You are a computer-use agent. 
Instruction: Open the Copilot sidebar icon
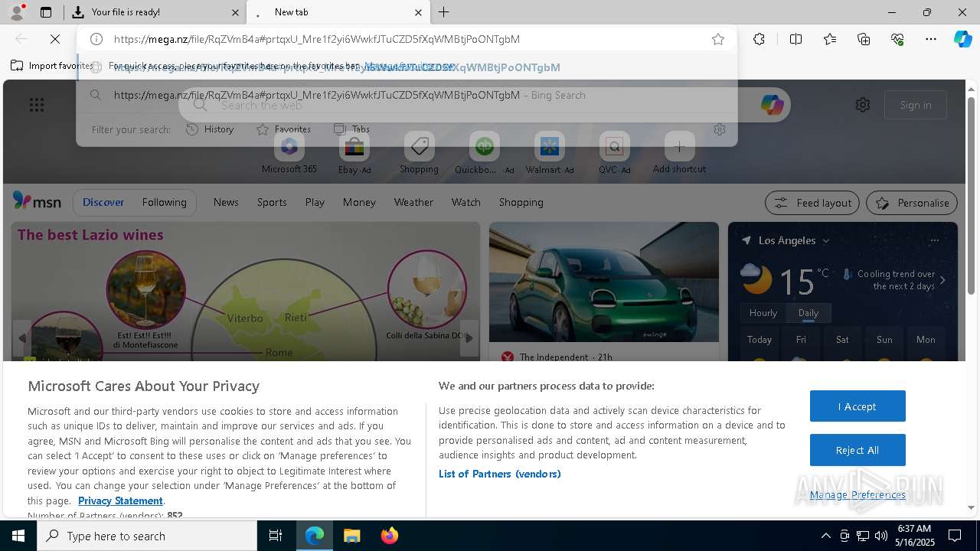click(x=962, y=39)
